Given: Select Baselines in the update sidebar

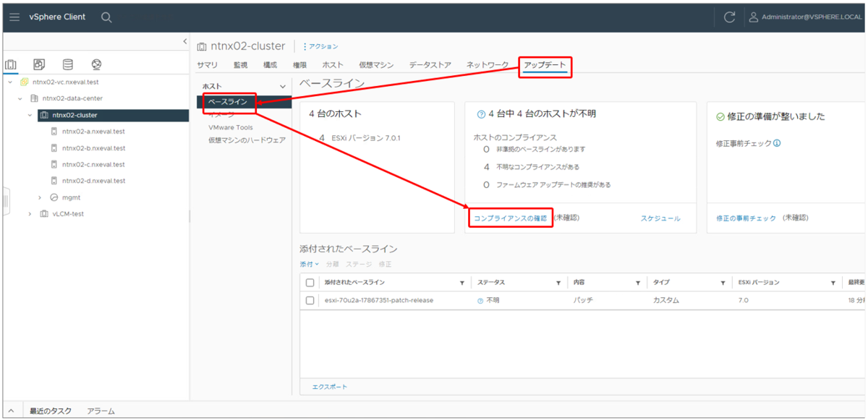Looking at the screenshot, I should (x=228, y=102).
